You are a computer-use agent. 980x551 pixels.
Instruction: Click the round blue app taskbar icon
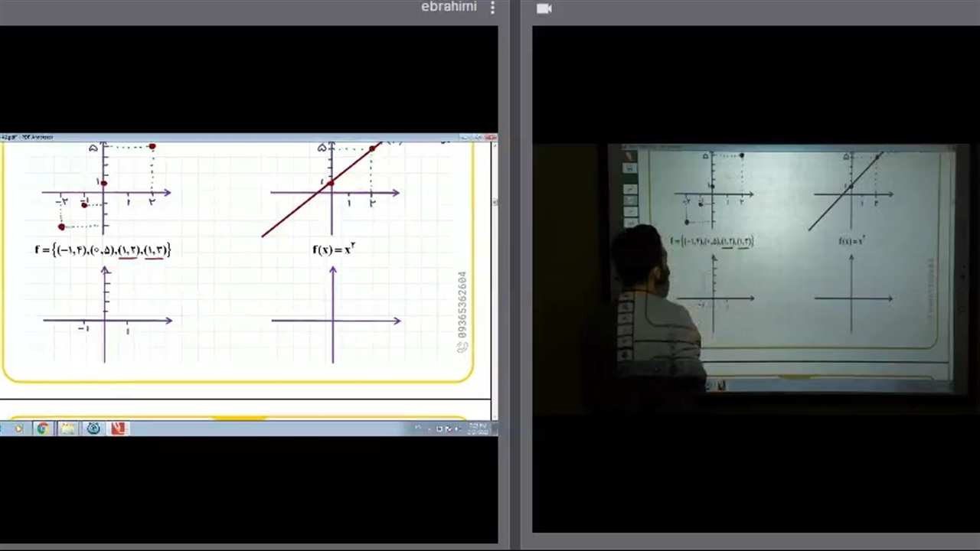[x=93, y=429]
